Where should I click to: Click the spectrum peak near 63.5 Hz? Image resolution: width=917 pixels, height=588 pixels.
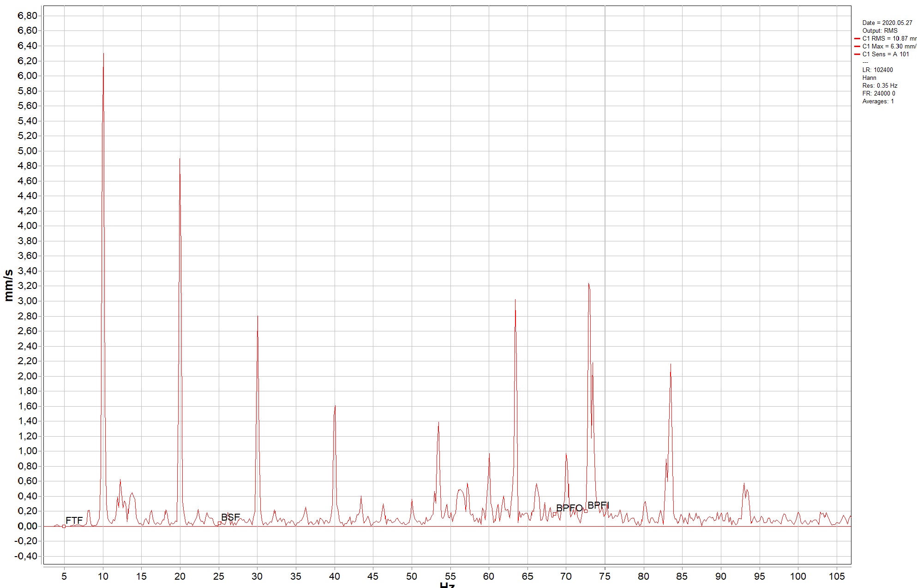click(x=515, y=300)
